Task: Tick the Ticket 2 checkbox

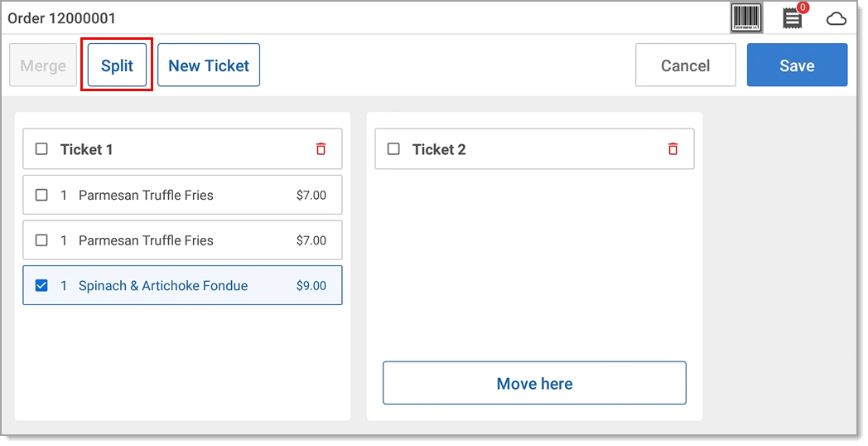Action: (x=393, y=149)
